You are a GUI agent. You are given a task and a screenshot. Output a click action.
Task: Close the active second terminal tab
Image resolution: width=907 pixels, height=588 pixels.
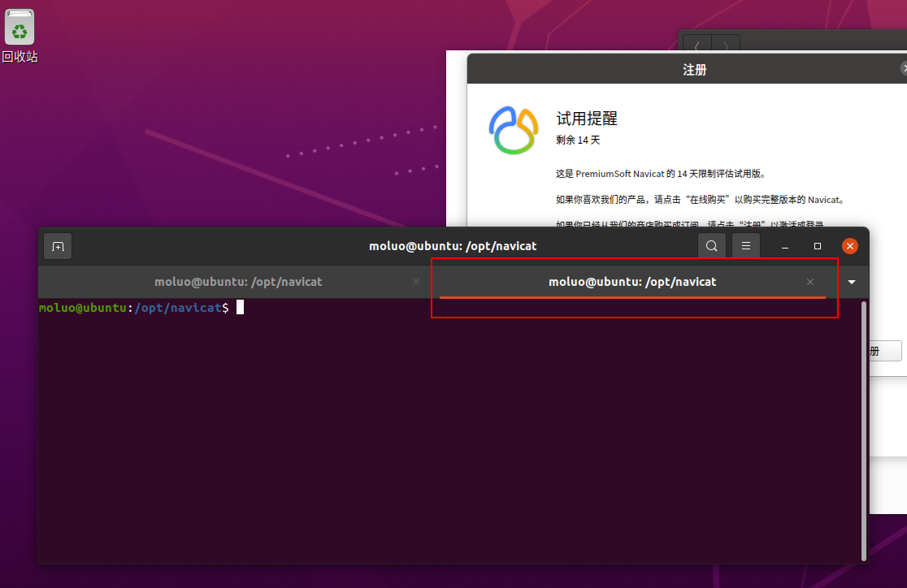(x=809, y=282)
